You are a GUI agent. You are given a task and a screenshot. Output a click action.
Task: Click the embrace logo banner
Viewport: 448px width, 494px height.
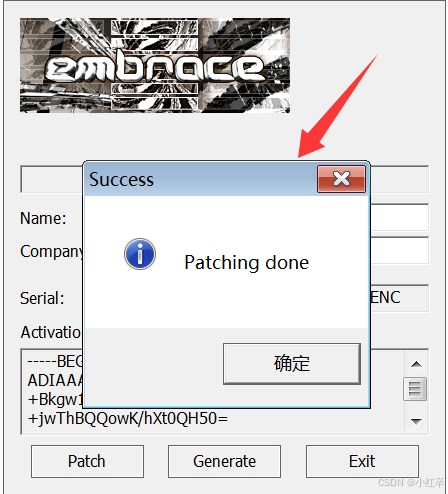point(155,65)
